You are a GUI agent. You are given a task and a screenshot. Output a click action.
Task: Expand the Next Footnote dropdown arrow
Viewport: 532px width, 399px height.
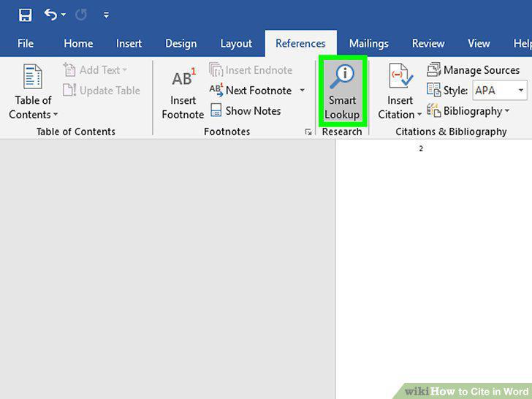coord(302,91)
